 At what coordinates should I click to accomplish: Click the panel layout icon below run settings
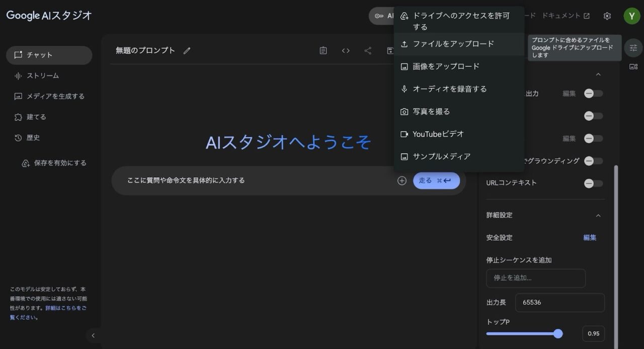coord(633,67)
